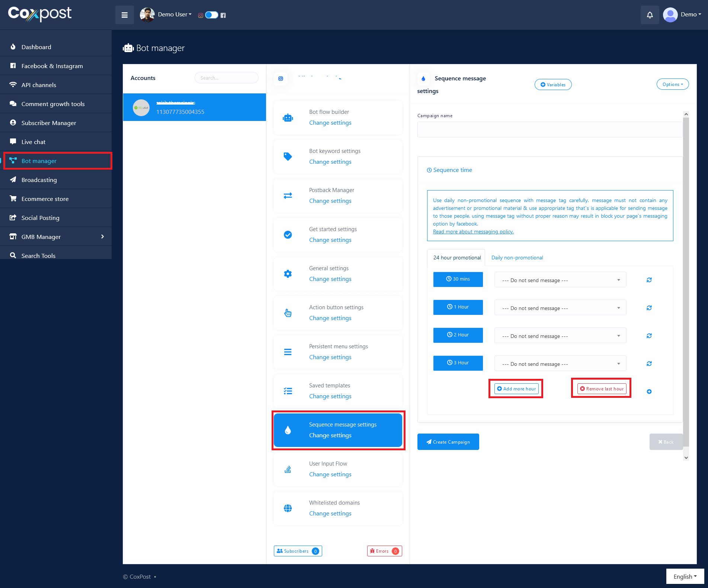The width and height of the screenshot is (708, 588).
Task: Expand the Options dropdown button
Action: click(672, 84)
